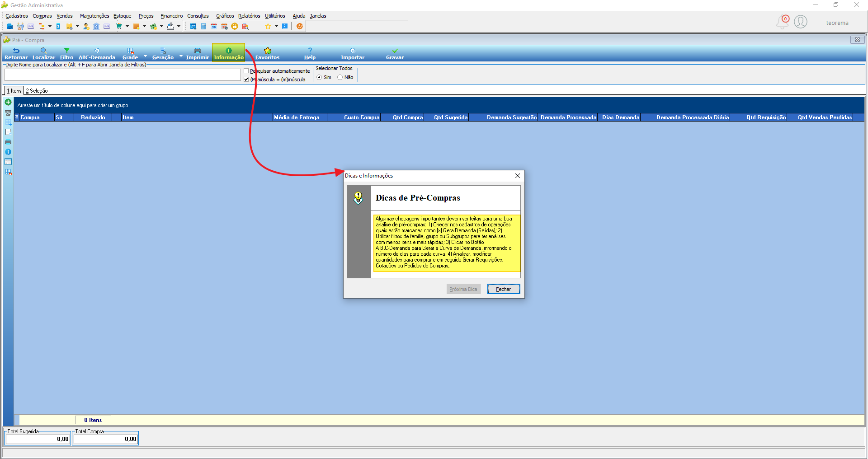The image size is (868, 459).
Task: Open the Estoque menu
Action: tap(123, 16)
